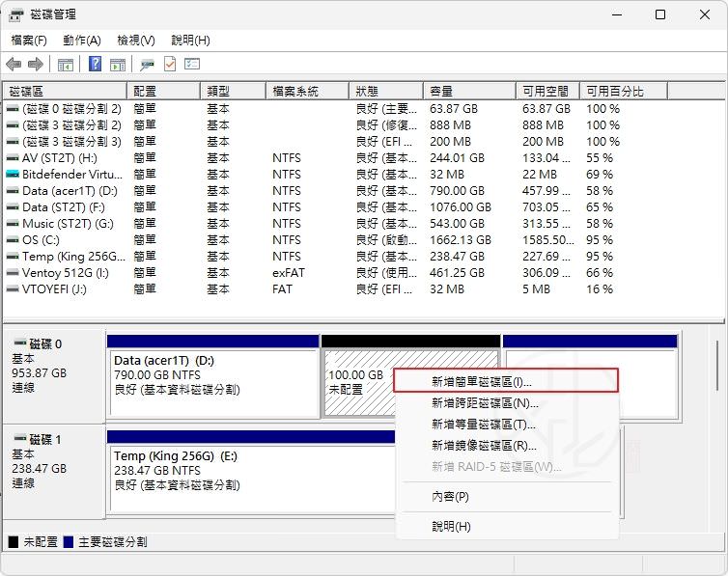Open the 說明(H) menu in menu bar
The image size is (728, 576).
[190, 41]
